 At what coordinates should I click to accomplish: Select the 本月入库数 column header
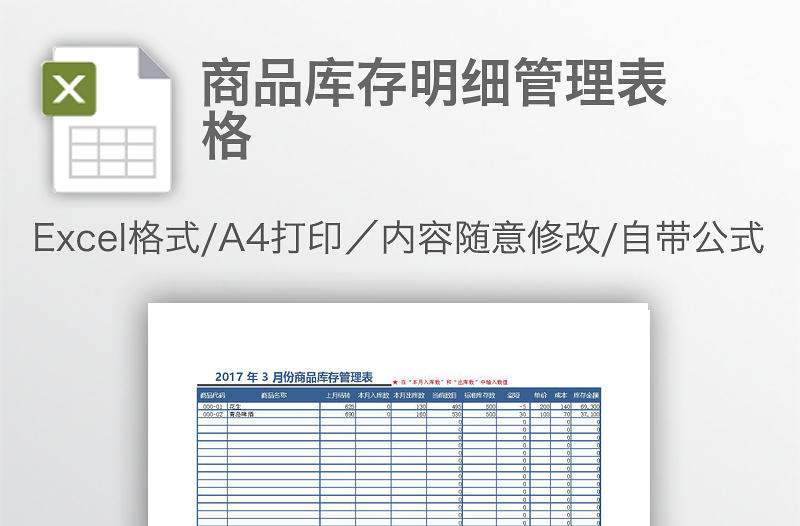click(x=373, y=395)
